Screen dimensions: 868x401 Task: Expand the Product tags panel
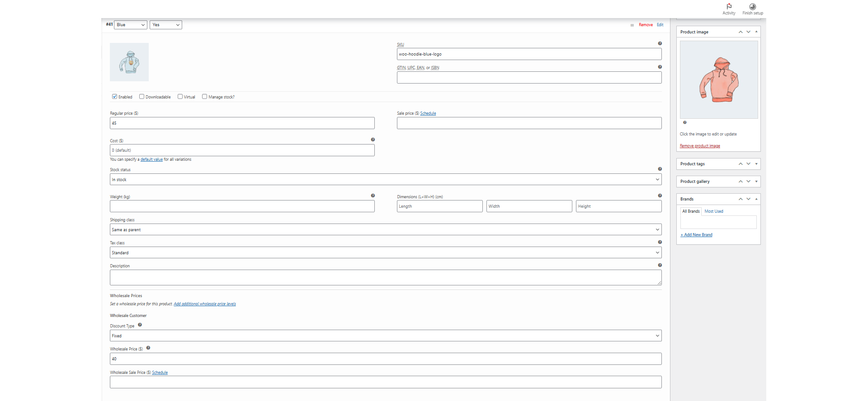[756, 164]
